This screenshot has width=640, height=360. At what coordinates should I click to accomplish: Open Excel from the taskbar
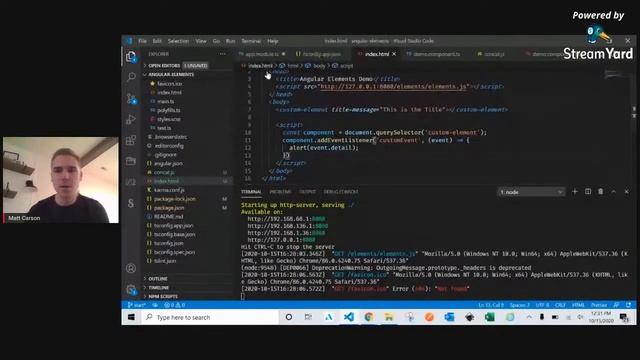pyautogui.click(x=489, y=317)
